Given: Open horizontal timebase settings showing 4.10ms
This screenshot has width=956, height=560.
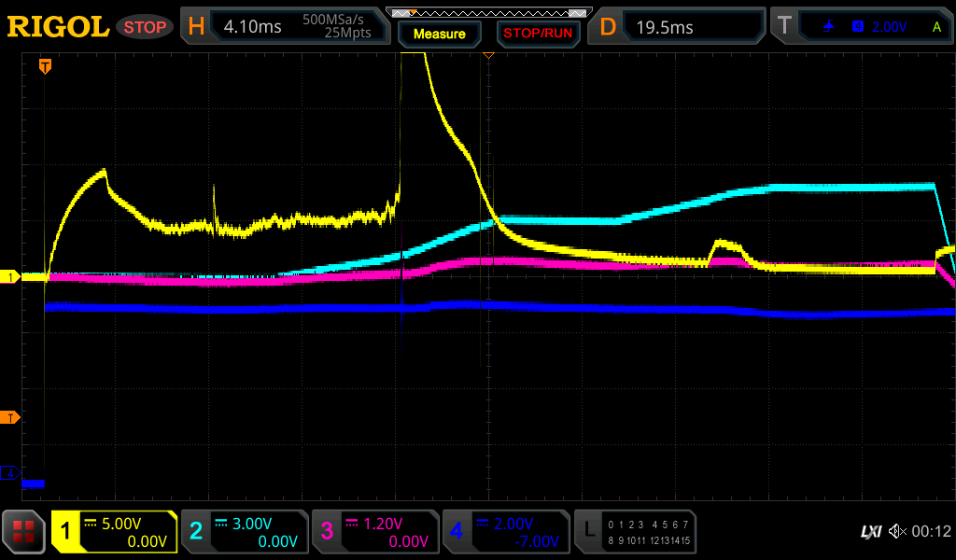Looking at the screenshot, I should pos(286,27).
